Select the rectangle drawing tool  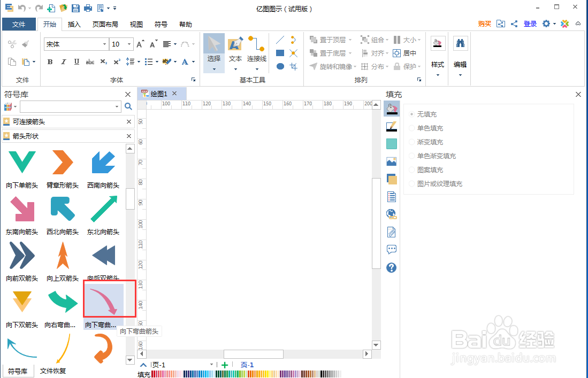tap(279, 53)
